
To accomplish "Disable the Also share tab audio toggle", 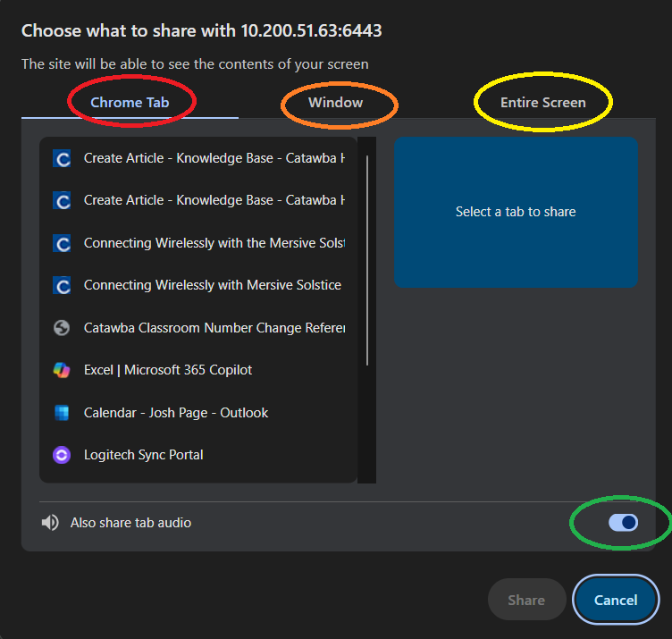I will (x=623, y=523).
